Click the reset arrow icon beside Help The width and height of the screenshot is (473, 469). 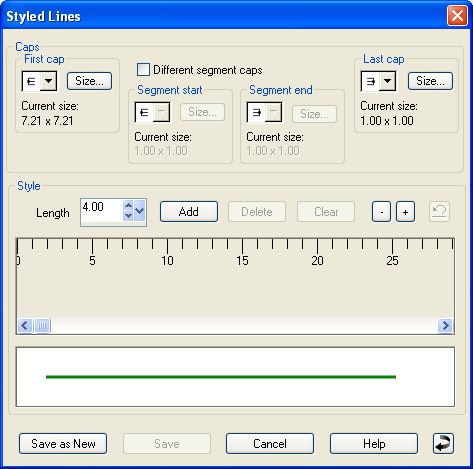443,444
